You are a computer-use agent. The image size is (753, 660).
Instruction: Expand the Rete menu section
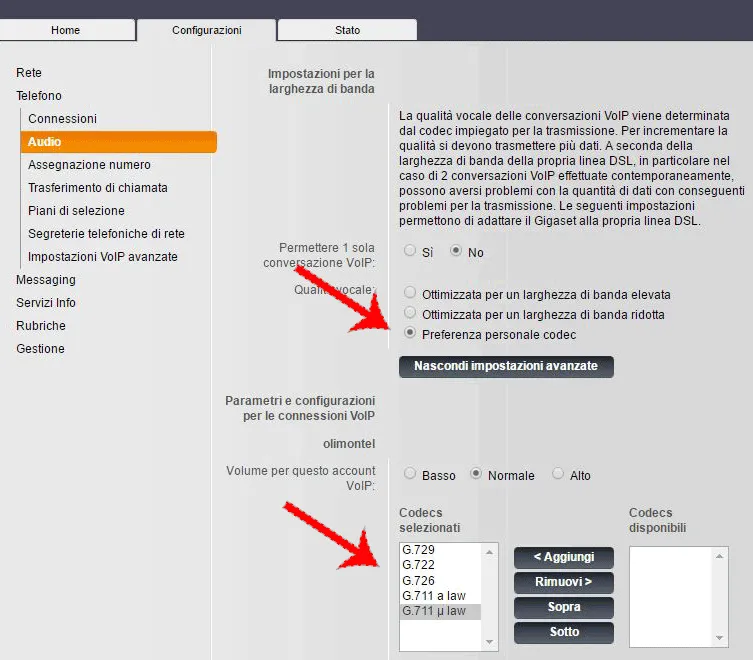tap(29, 73)
